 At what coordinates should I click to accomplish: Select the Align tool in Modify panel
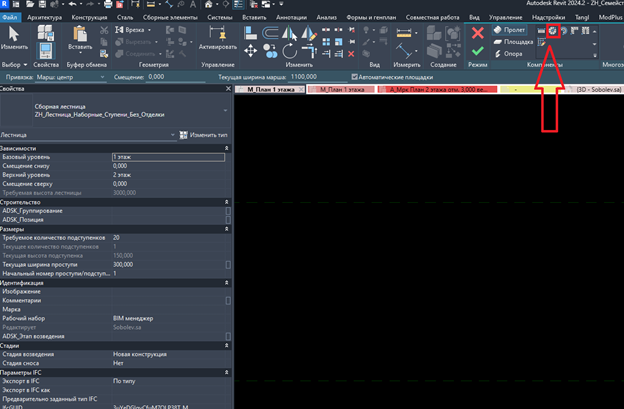250,33
